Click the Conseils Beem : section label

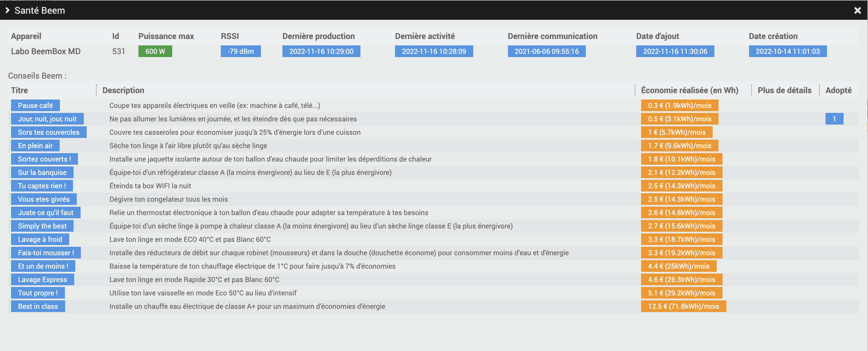pos(38,76)
